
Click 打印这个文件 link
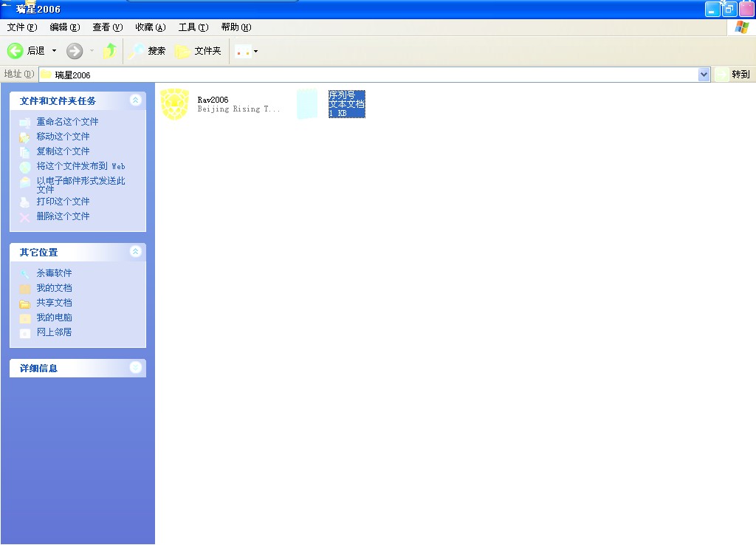63,201
